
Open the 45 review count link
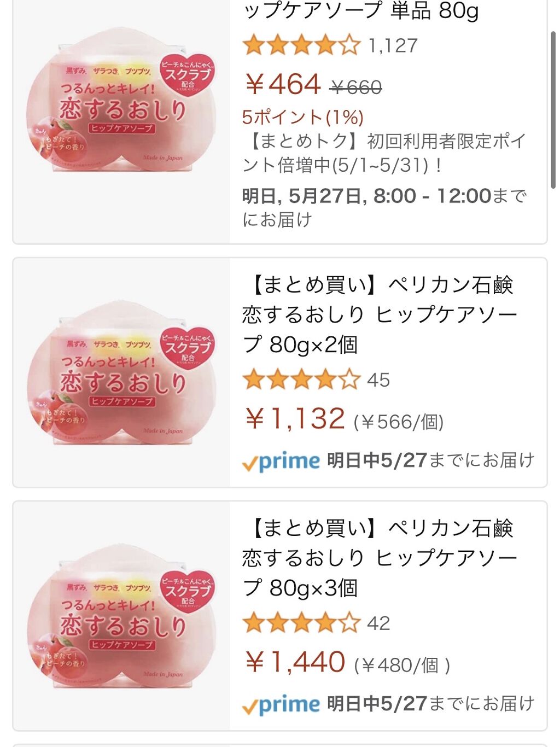click(378, 380)
